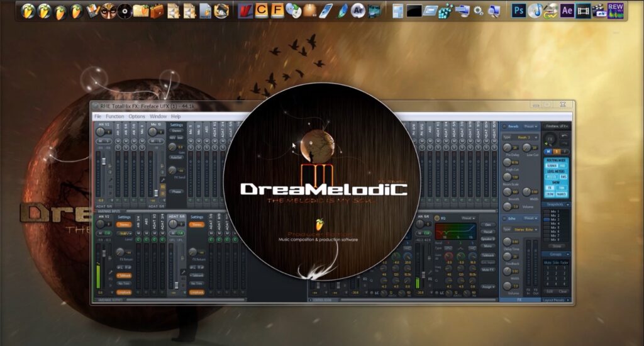The width and height of the screenshot is (644, 346).
Task: Toggle the Reverb enable button
Action: 504,126
